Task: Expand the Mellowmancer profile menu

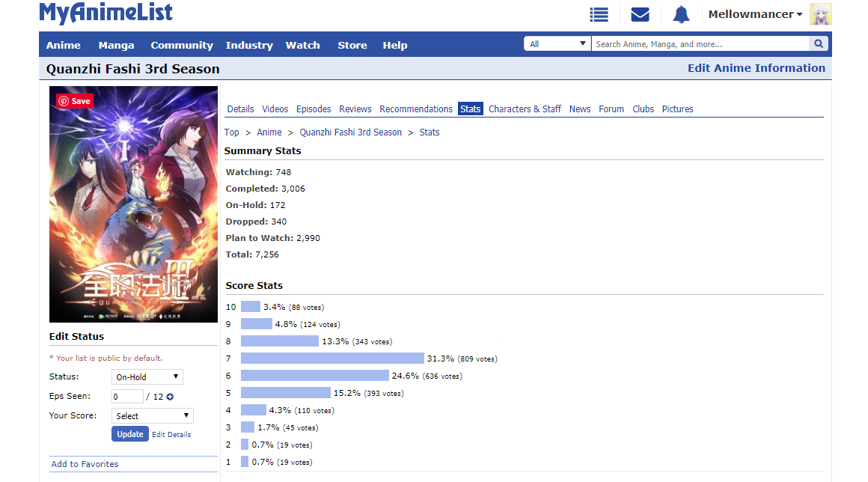Action: (x=755, y=14)
